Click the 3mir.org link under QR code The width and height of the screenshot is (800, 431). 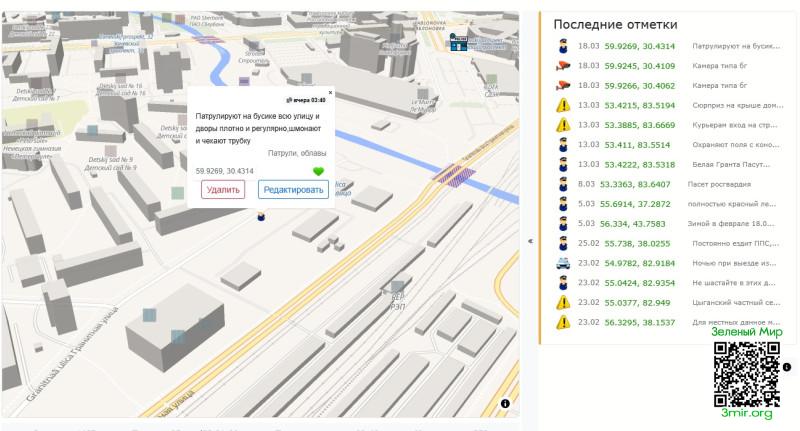(x=746, y=413)
